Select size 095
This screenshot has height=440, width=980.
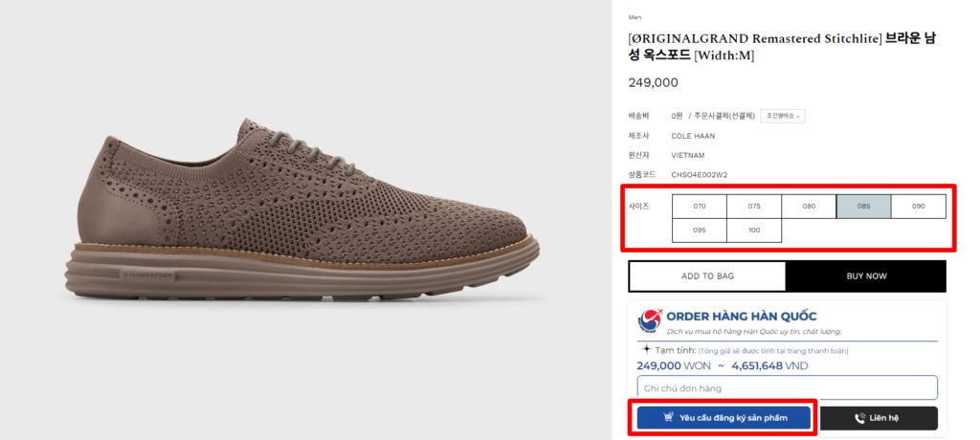pos(699,231)
